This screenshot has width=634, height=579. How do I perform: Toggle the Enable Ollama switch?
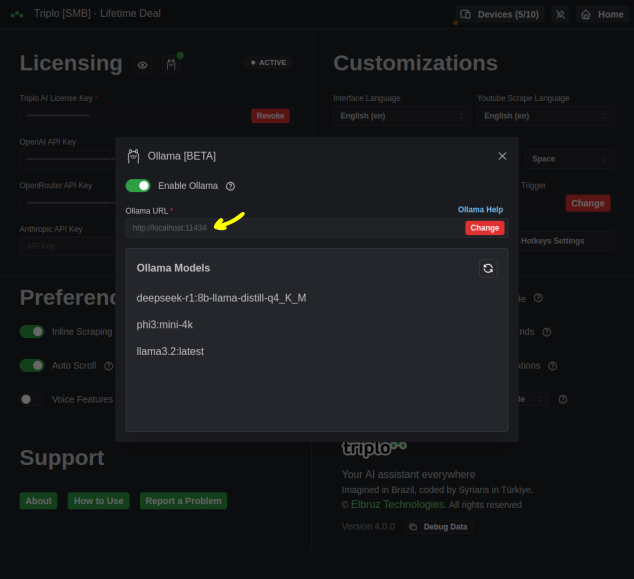pyautogui.click(x=138, y=186)
